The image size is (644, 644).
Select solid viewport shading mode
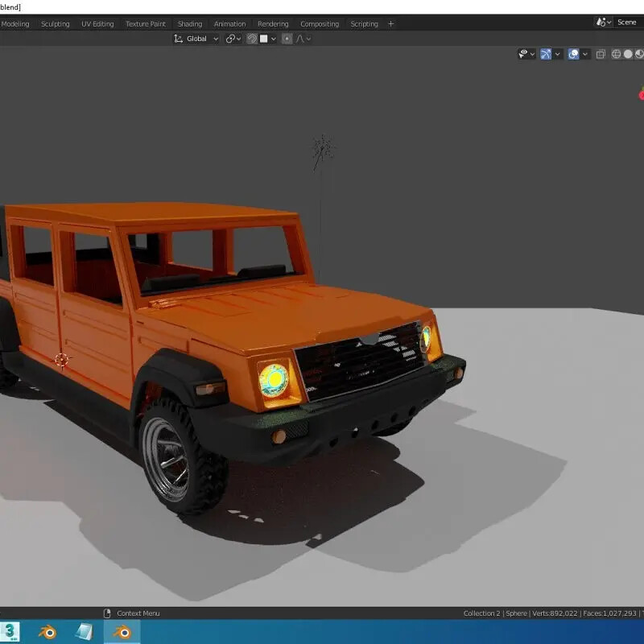point(629,54)
